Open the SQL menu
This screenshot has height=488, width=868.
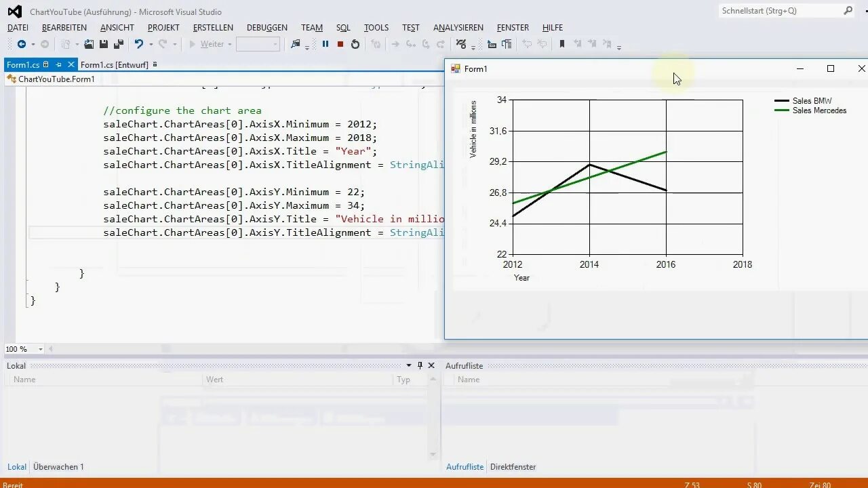[343, 28]
